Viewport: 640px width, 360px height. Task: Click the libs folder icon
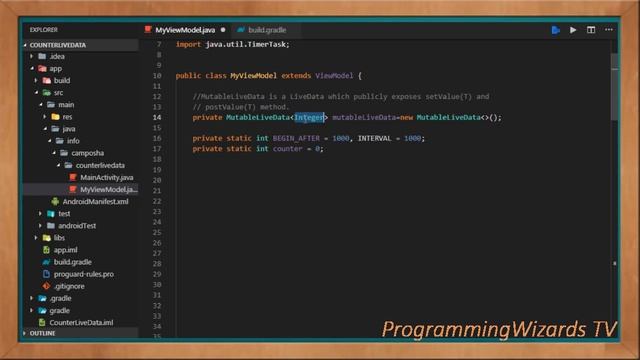[x=47, y=238]
